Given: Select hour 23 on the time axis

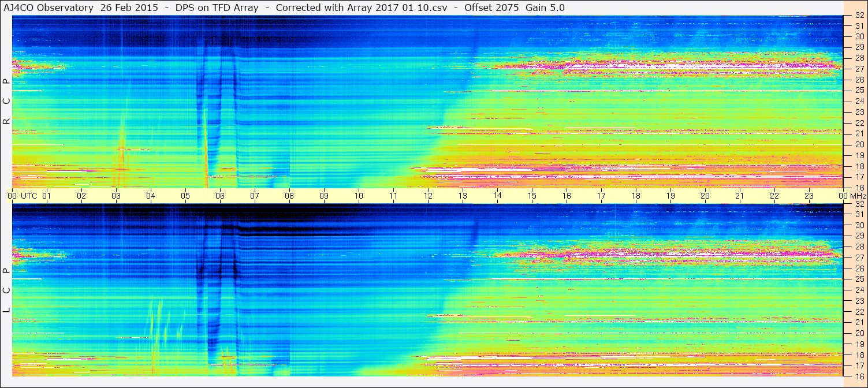Looking at the screenshot, I should pos(809,196).
